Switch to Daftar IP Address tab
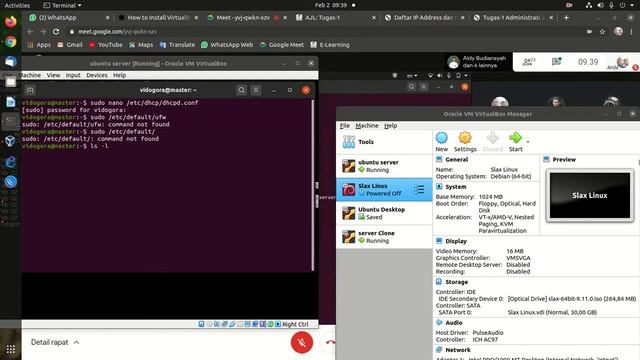Screen dimensions: 640x360 pos(424,18)
